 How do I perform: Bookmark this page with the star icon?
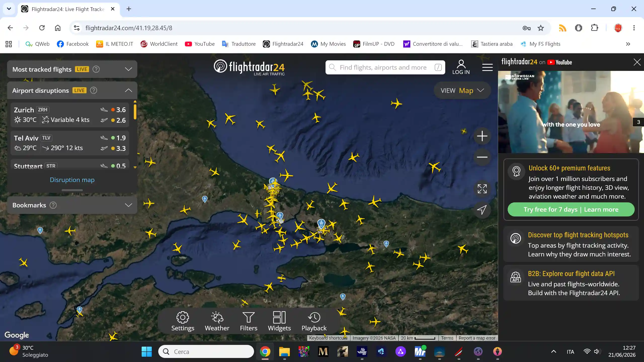541,28
